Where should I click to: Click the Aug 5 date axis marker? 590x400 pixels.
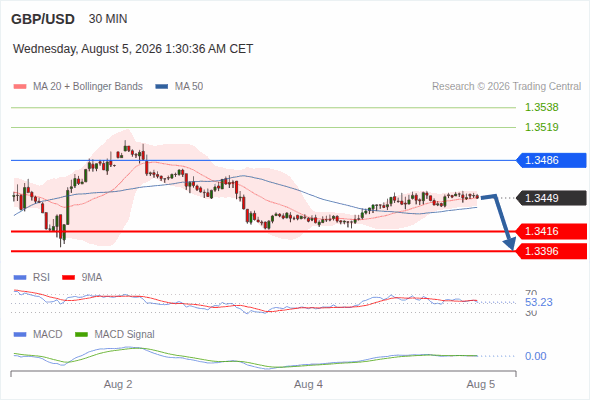point(481,384)
